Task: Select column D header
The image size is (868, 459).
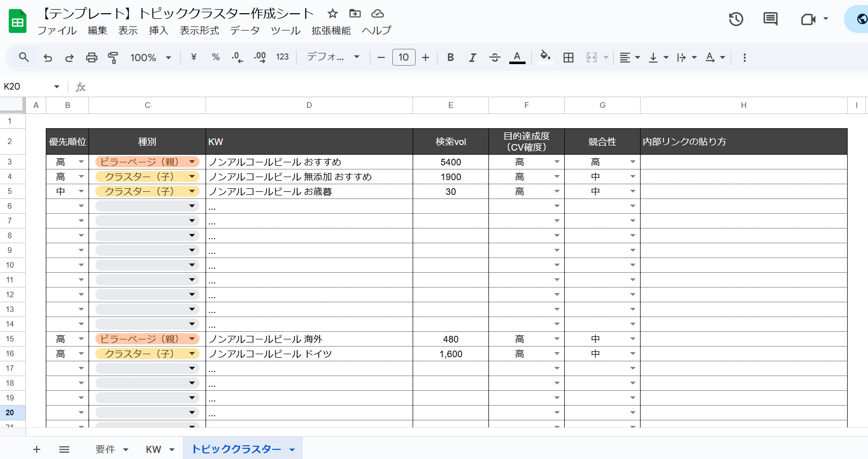Action: [309, 105]
